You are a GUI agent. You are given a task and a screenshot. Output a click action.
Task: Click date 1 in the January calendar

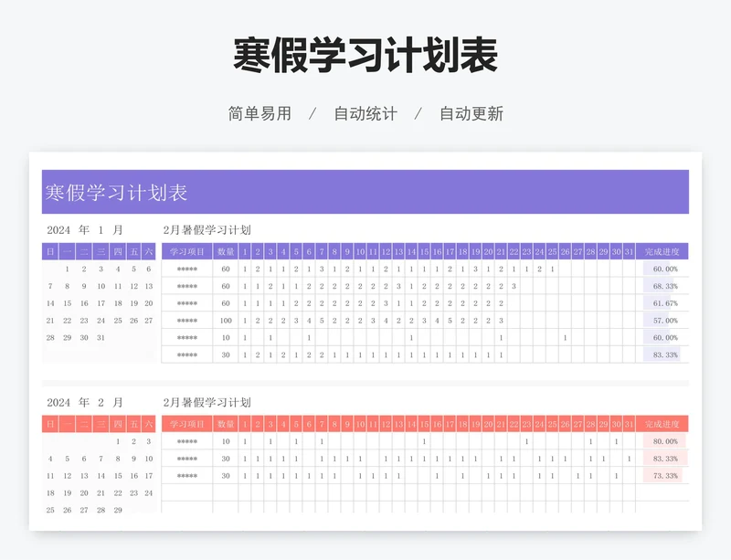coord(67,269)
